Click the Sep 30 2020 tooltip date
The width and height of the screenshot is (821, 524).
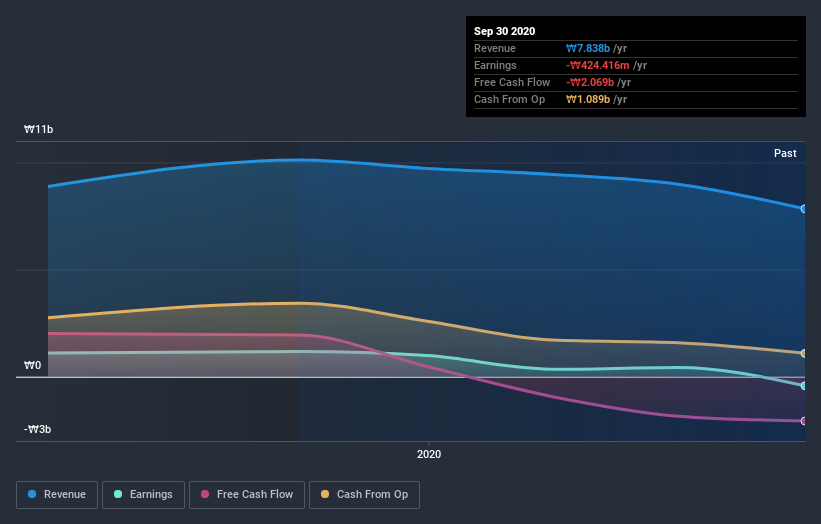(504, 31)
